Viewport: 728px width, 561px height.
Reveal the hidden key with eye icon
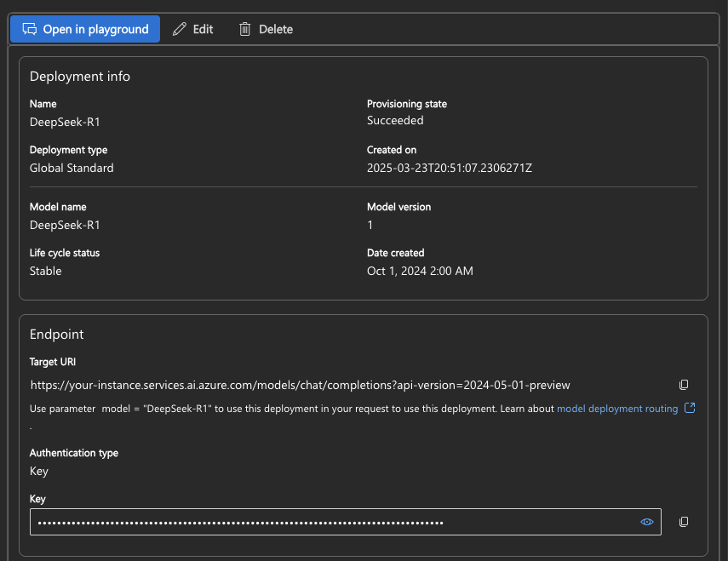coord(647,522)
